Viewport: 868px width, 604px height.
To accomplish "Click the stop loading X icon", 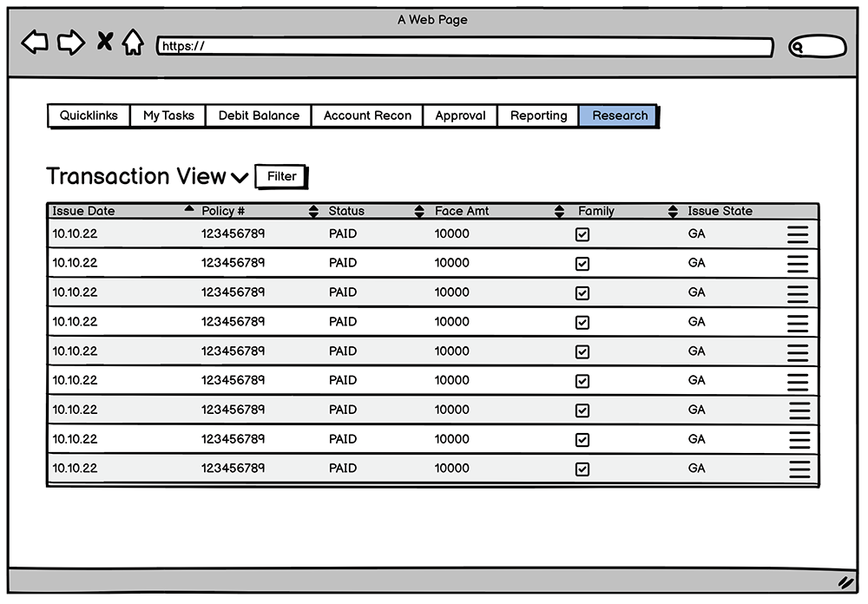I will (x=104, y=42).
